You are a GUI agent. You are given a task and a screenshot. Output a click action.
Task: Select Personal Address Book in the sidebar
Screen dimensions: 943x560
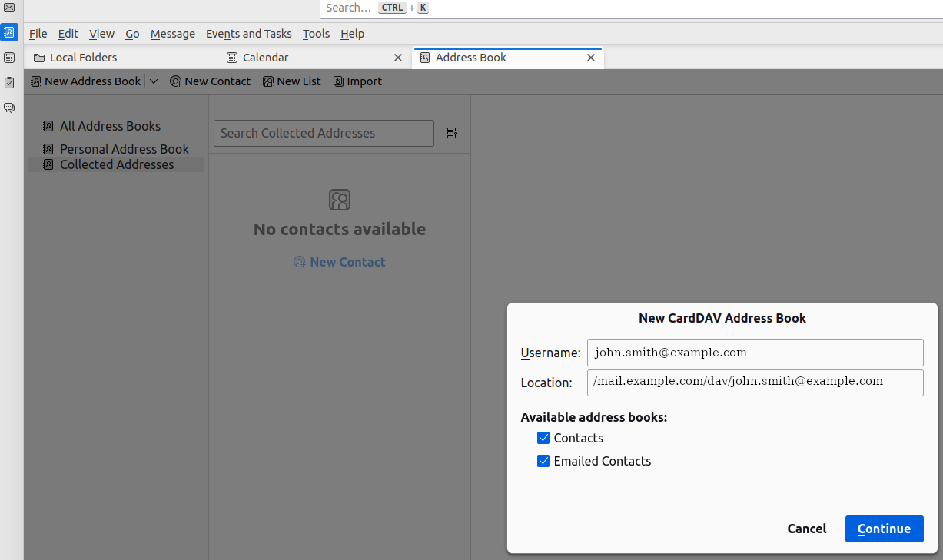tap(124, 149)
